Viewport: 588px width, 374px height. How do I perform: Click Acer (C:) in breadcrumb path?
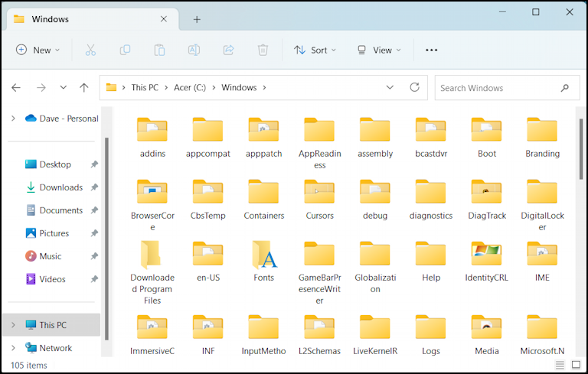[190, 88]
